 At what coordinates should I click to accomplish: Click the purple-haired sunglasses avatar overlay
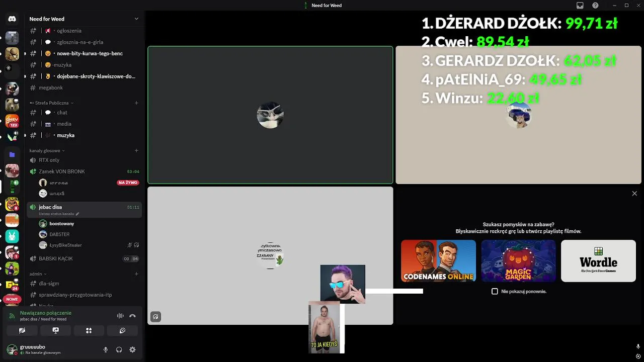(343, 284)
